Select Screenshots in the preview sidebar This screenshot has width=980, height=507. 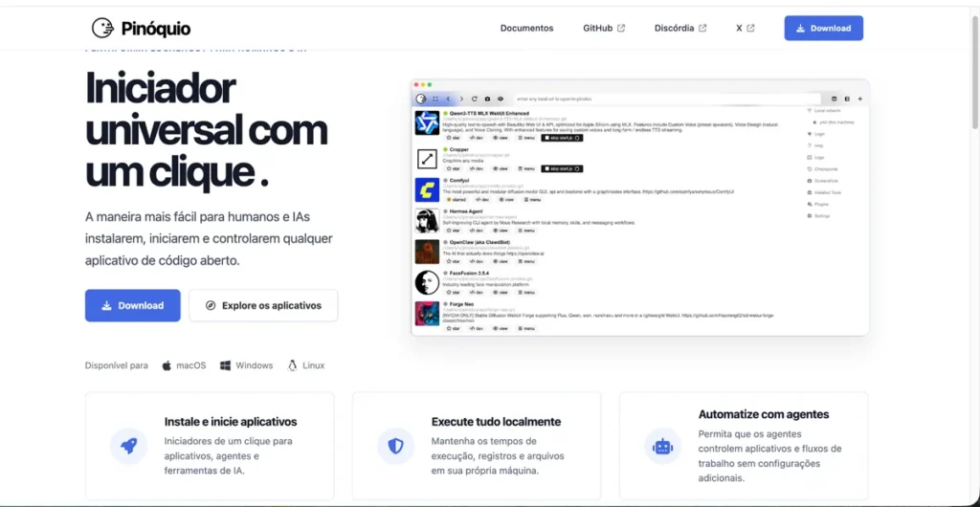coord(822,181)
